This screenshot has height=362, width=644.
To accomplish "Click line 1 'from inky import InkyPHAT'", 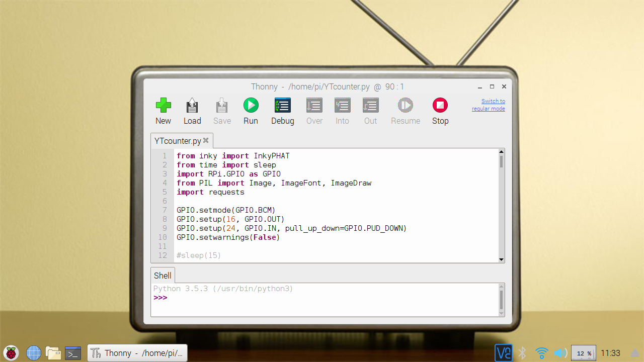I will 233,156.
